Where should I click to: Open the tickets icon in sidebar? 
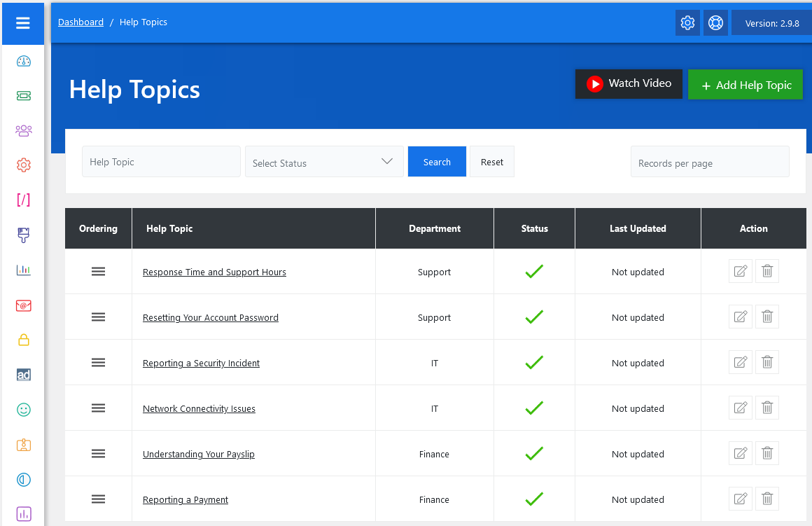(x=24, y=95)
